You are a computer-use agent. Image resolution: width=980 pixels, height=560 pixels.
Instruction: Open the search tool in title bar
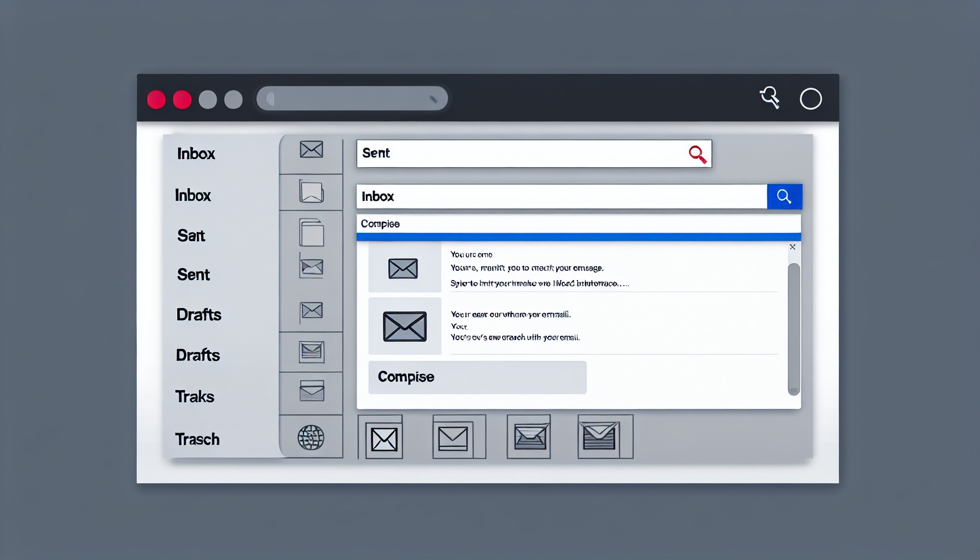[769, 98]
